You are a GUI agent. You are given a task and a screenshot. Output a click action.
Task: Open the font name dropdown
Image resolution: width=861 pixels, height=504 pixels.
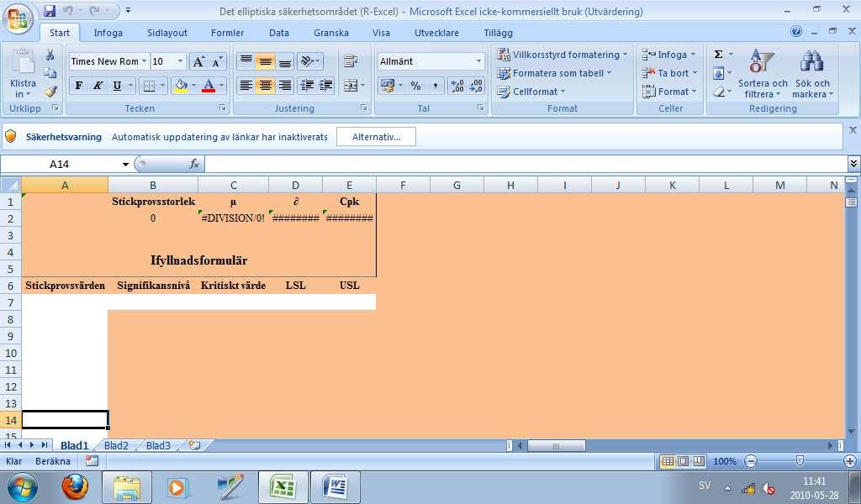click(144, 60)
